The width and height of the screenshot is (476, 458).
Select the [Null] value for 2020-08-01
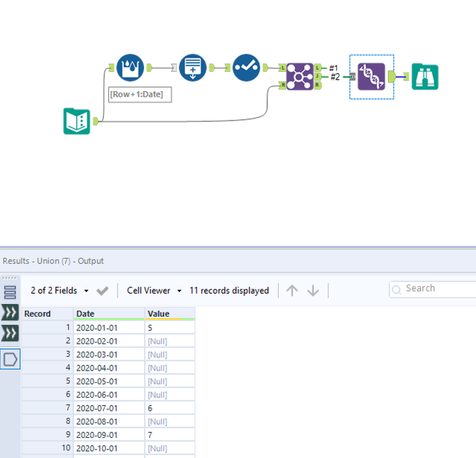click(x=170, y=421)
